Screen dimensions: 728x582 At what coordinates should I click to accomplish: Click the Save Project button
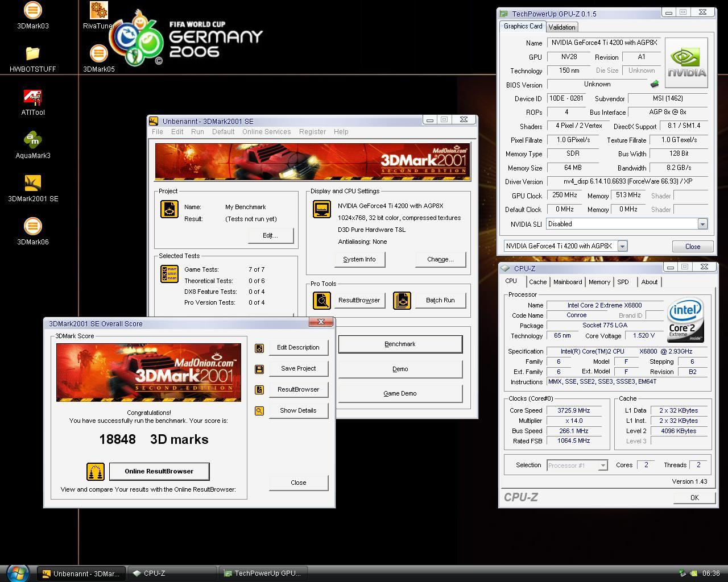coord(299,368)
